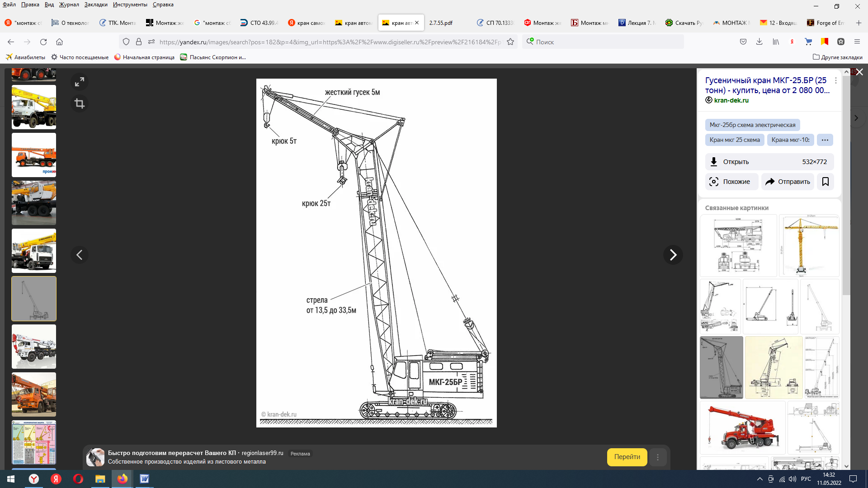
Task: Open the ad options three-dot menu
Action: tap(658, 457)
